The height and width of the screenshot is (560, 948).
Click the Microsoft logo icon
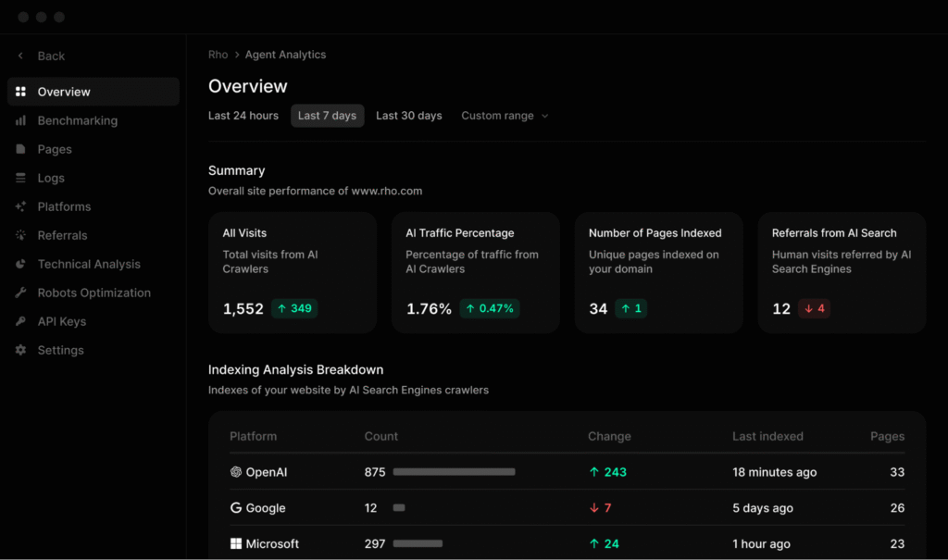coord(236,543)
